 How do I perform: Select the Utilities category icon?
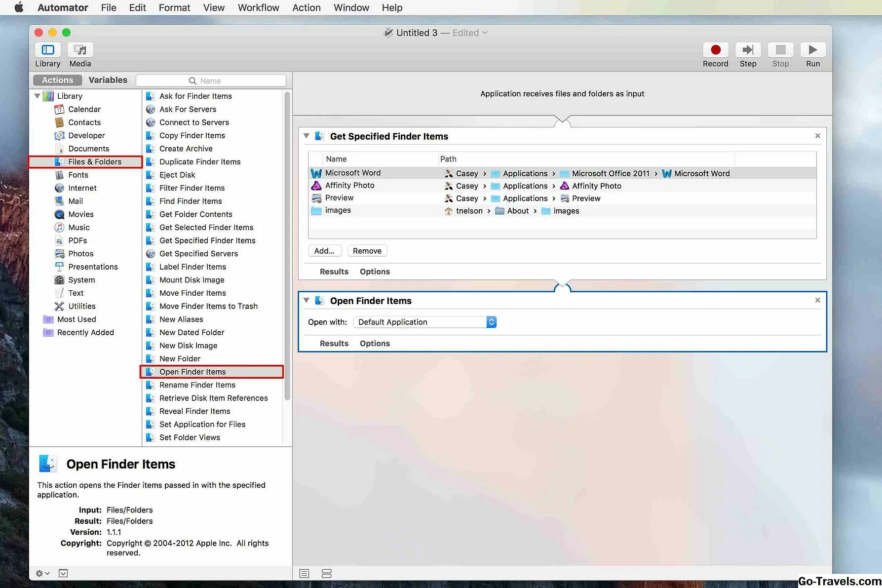coord(59,306)
